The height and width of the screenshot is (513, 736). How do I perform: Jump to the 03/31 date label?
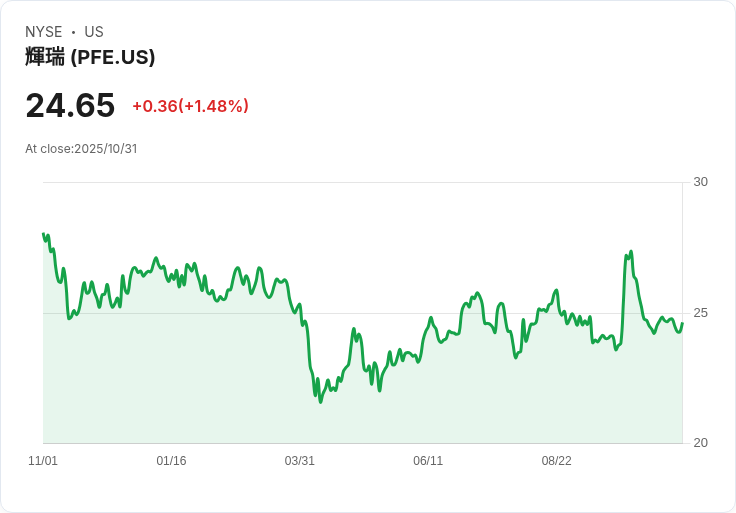[x=300, y=461]
